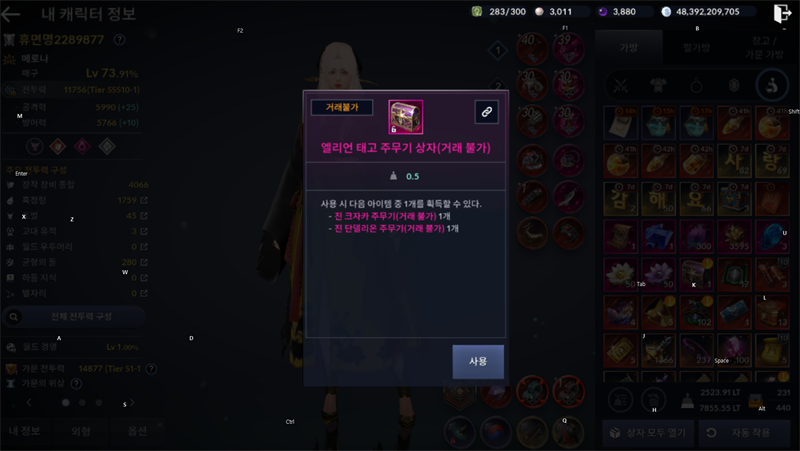This screenshot has height=451, width=800.
Task: Go to next page with right chevron
Action: (x=132, y=403)
